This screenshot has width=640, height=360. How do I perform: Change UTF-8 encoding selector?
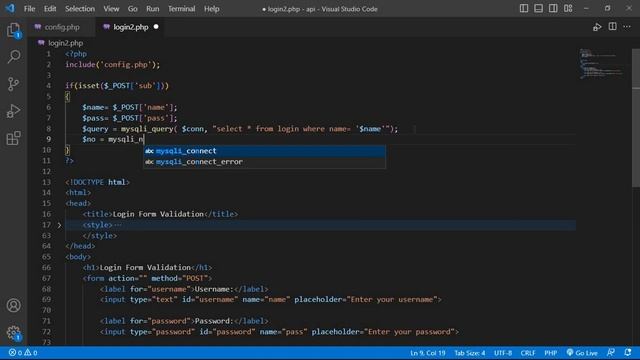click(x=503, y=353)
